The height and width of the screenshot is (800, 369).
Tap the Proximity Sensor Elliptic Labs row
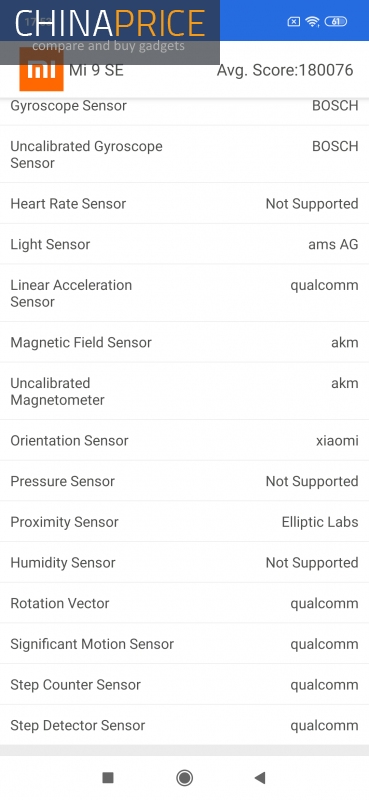coord(184,522)
